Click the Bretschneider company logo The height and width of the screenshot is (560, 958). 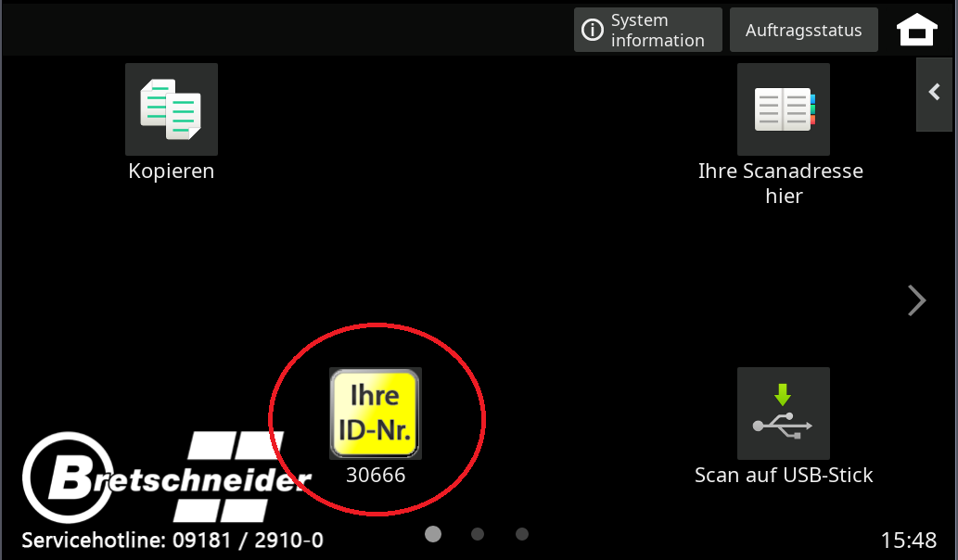click(x=165, y=477)
